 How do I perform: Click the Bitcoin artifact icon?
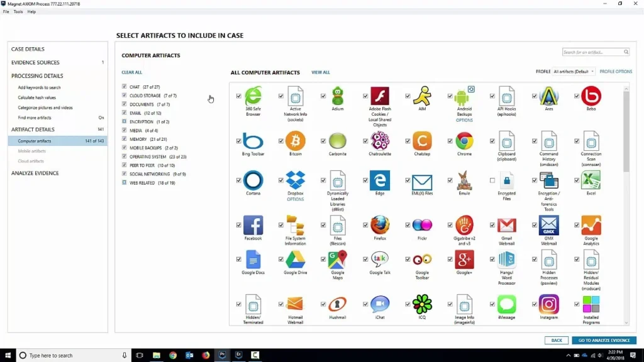point(296,141)
